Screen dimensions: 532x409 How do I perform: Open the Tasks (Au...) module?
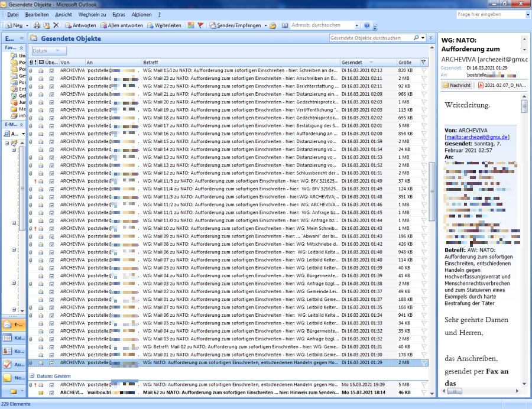(14, 365)
